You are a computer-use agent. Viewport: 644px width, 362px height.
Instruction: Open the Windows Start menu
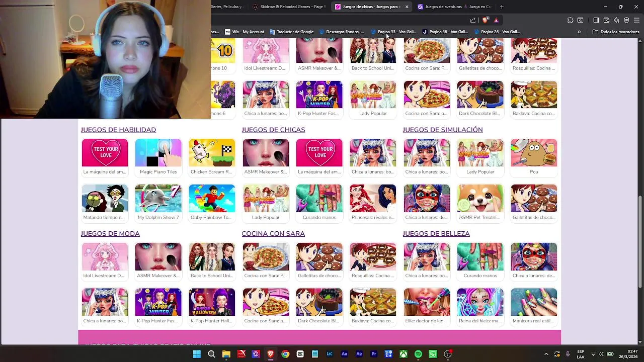pos(197,354)
